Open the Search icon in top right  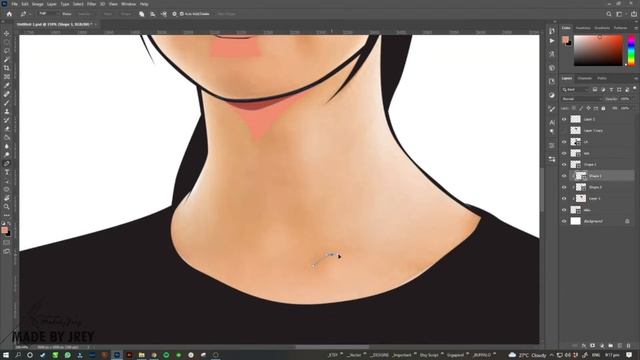609,14
